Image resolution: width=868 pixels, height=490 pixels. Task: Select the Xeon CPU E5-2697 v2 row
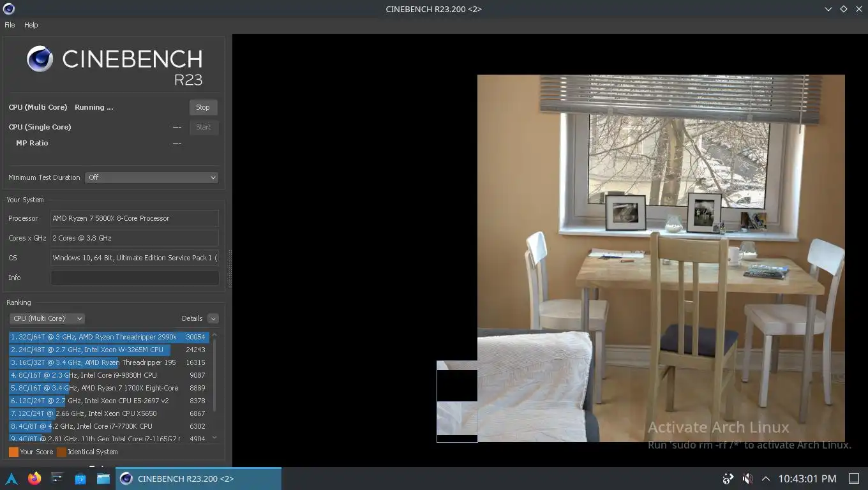(x=108, y=401)
